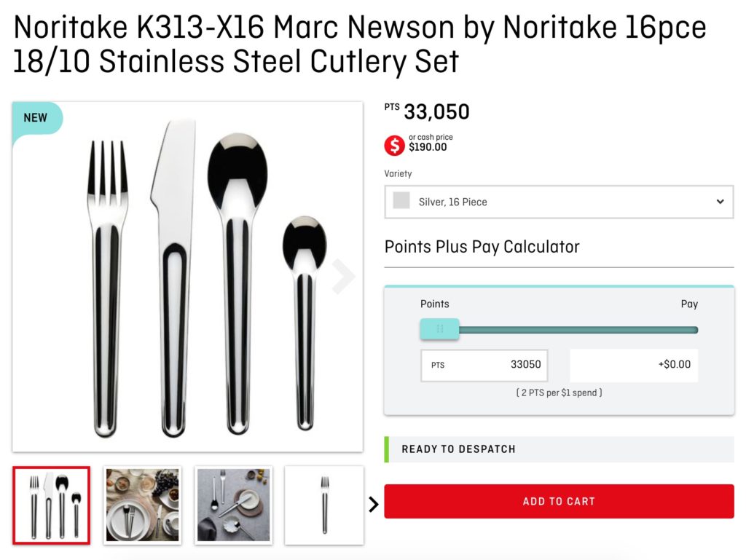Select the single fork thumbnail
The width and height of the screenshot is (746, 560).
point(324,505)
